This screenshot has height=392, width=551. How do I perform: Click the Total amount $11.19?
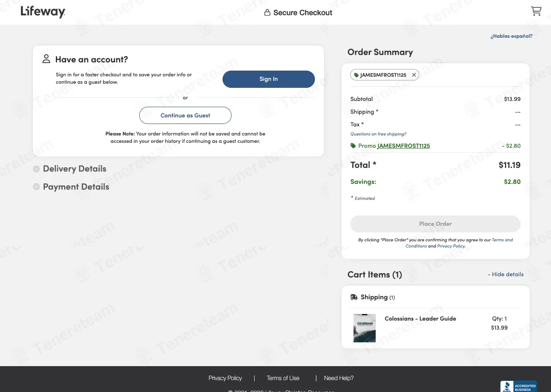click(510, 165)
